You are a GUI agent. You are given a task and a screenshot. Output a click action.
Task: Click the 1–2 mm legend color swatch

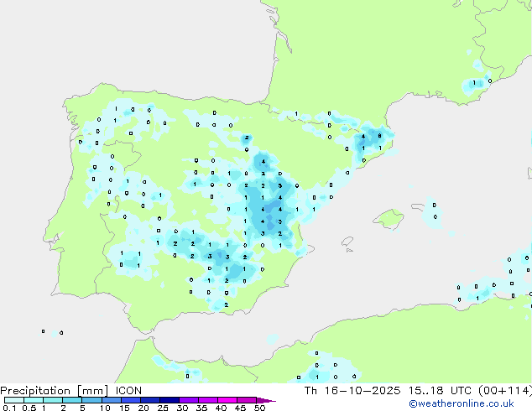[x=53, y=400]
